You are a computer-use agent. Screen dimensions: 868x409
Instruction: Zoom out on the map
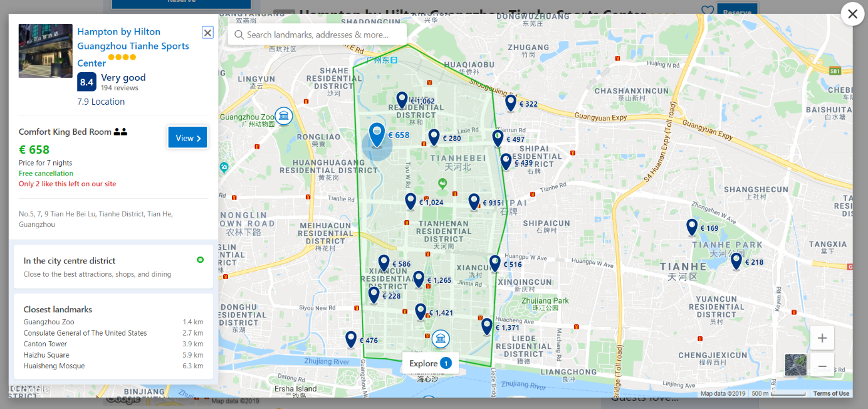[822, 366]
